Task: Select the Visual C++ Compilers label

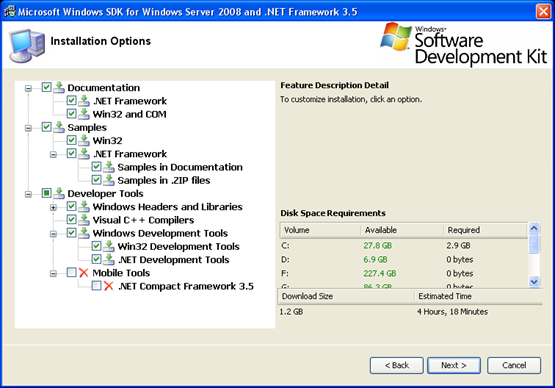Action: (x=143, y=220)
